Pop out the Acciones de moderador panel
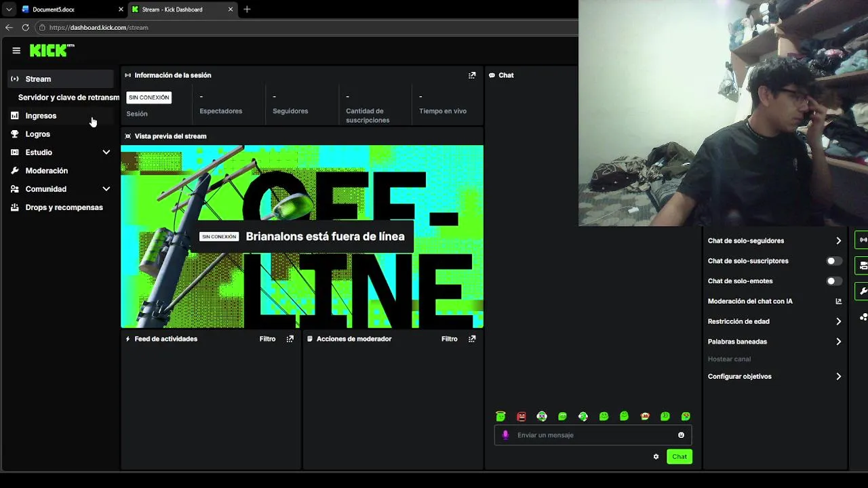Viewport: 868px width, 488px height. click(x=472, y=339)
